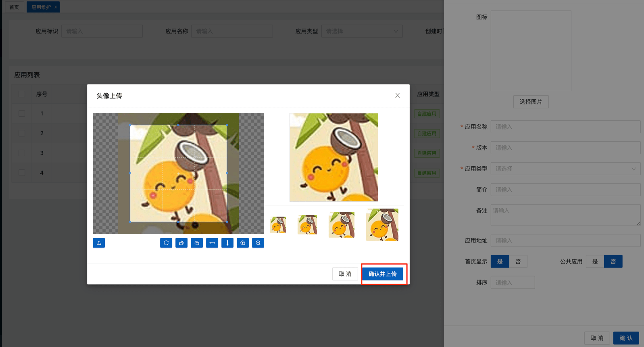Click the 选择图片 button
The image size is (644, 347).
tap(531, 102)
